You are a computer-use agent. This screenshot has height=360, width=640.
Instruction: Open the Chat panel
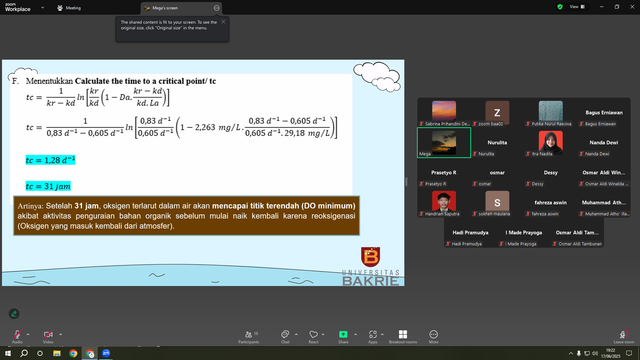(285, 337)
